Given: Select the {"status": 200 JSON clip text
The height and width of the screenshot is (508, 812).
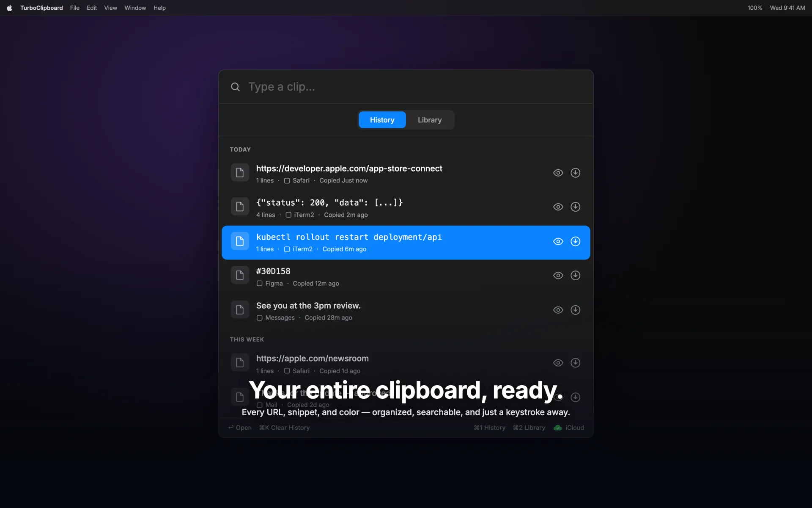Looking at the screenshot, I should pos(329,203).
